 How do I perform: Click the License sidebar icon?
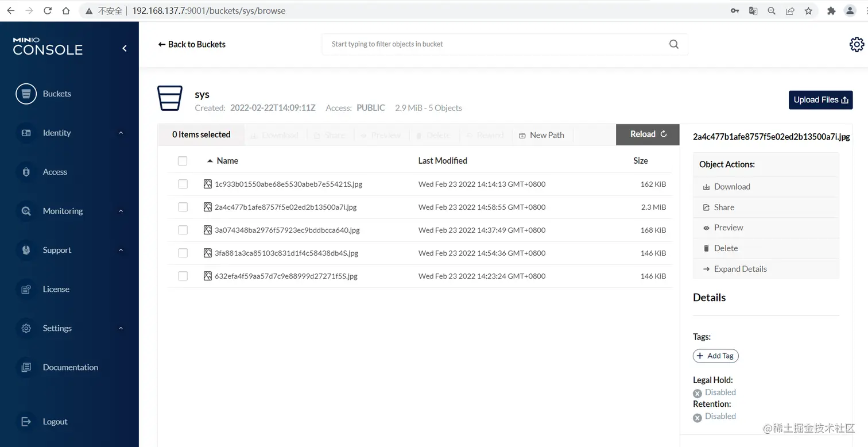pos(26,289)
